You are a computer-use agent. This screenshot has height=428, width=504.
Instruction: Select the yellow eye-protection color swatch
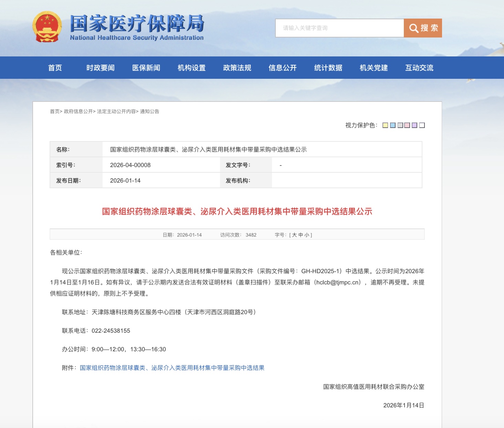(385, 125)
